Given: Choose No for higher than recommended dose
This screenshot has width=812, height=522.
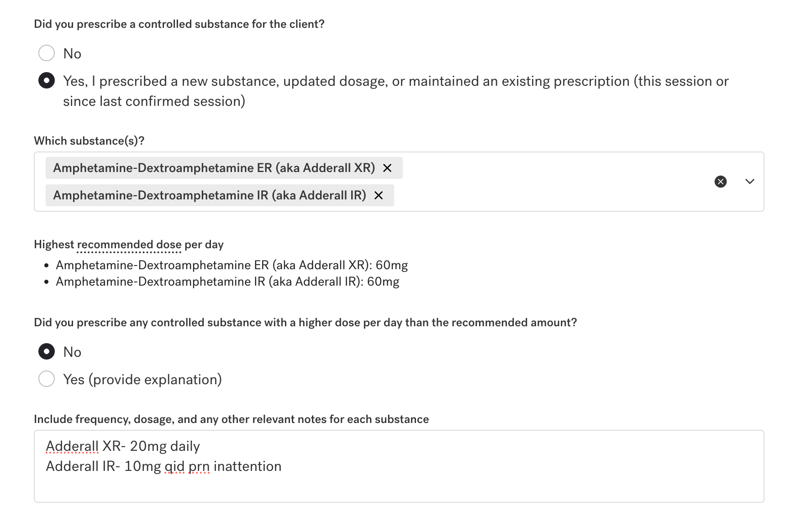Looking at the screenshot, I should [47, 352].
